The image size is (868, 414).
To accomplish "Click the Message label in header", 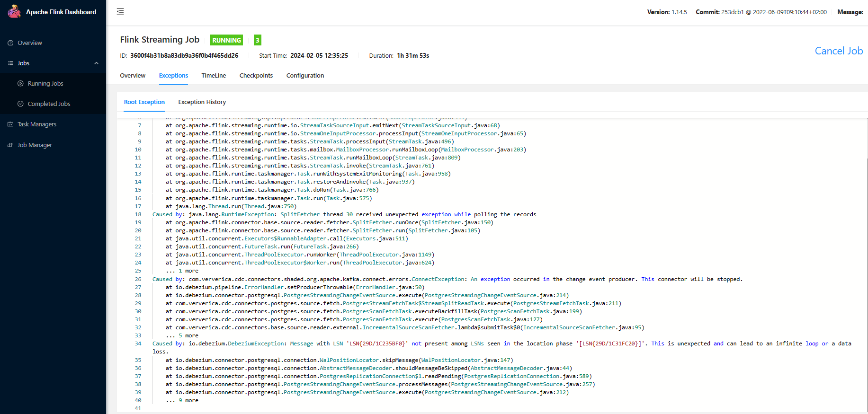I will pyautogui.click(x=850, y=12).
